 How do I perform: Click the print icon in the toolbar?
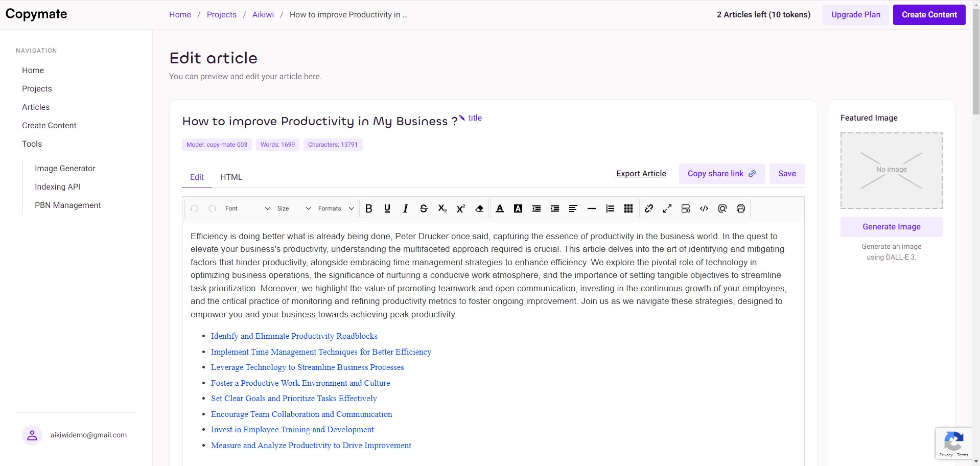[x=741, y=208]
